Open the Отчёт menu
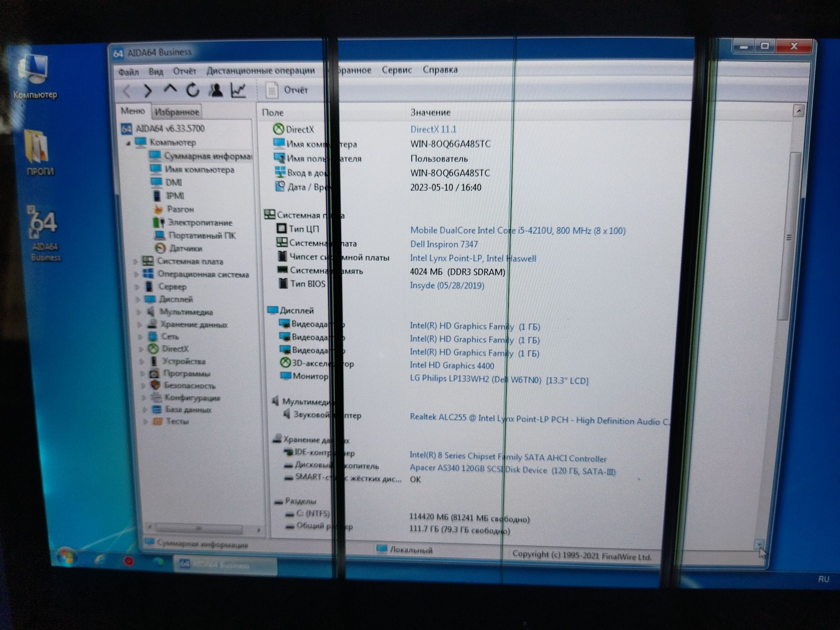This screenshot has width=840, height=630. pyautogui.click(x=185, y=71)
